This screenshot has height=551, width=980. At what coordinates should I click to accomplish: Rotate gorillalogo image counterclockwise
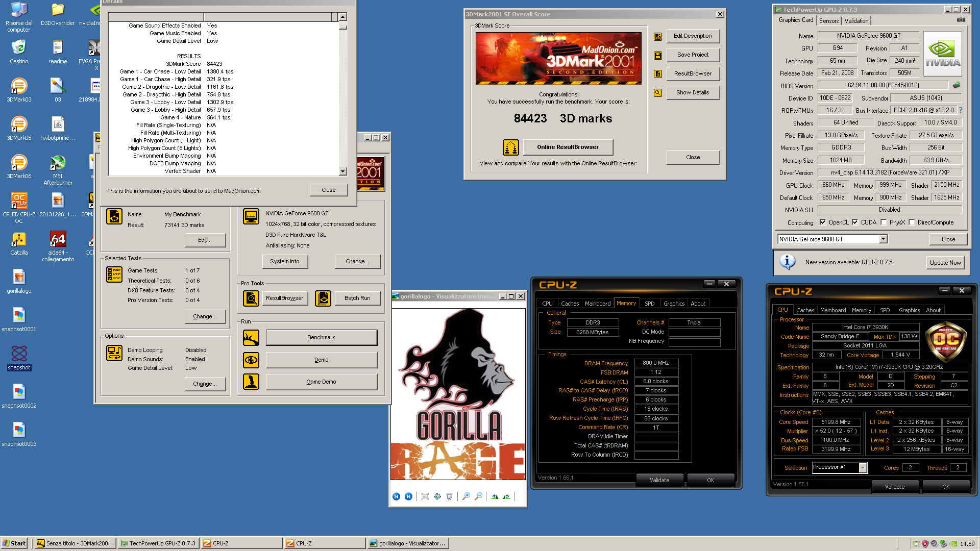coord(506,496)
